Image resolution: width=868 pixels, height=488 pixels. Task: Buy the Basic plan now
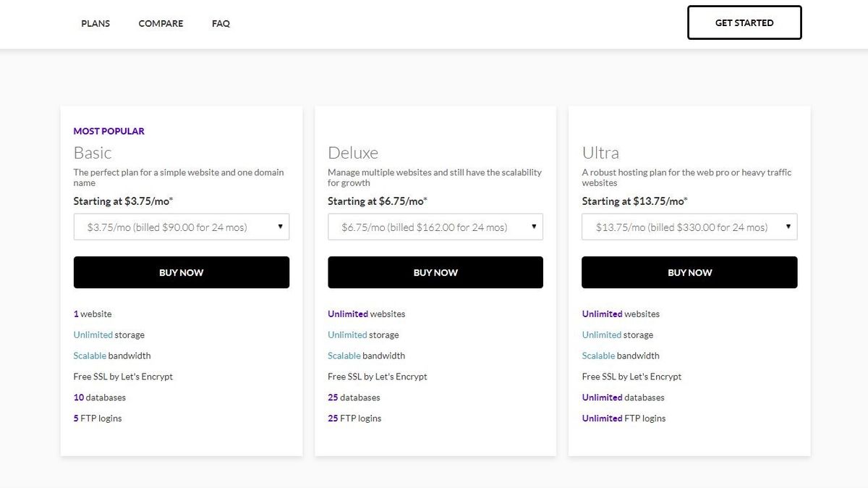click(x=182, y=272)
